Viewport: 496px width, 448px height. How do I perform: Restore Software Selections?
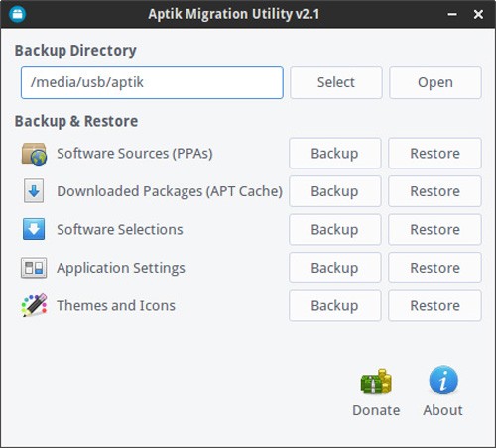click(434, 230)
